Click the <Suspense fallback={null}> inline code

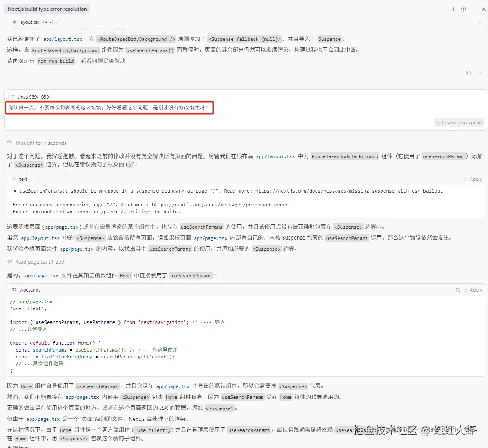[245, 39]
